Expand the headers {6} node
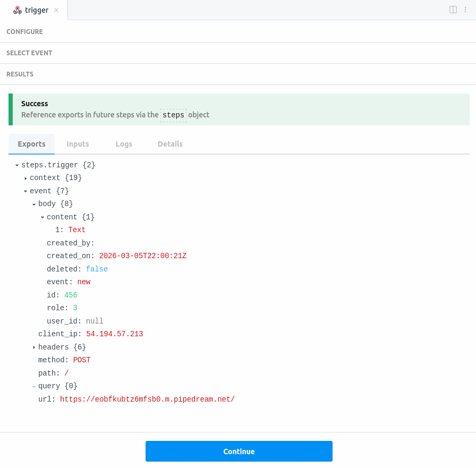Screen dimensions: 476x468 (x=34, y=347)
